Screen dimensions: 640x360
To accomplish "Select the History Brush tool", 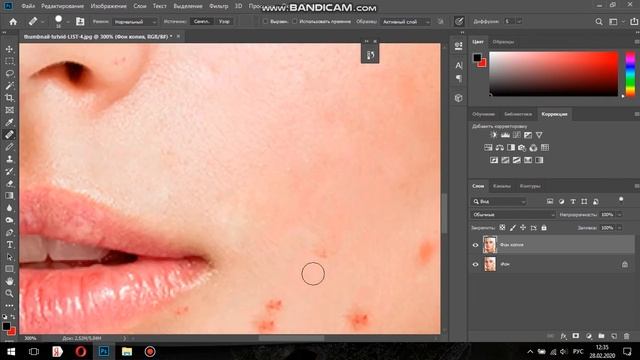I will (9, 171).
